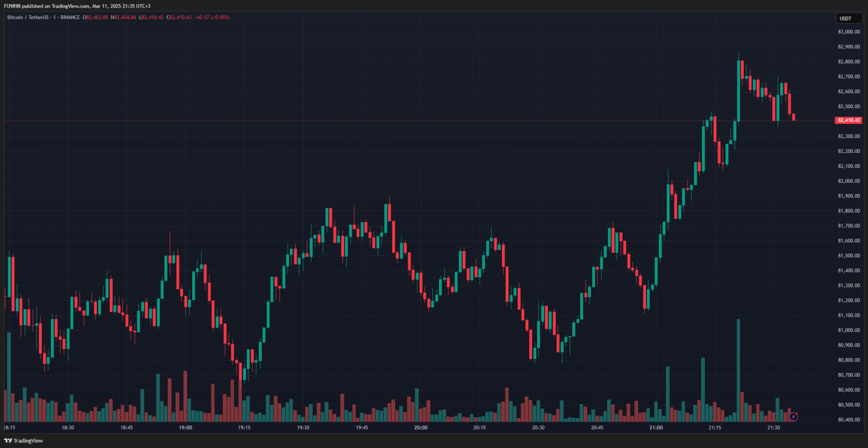Click the Low value 82,410.42 in legend
Image resolution: width=868 pixels, height=448 pixels.
tap(152, 17)
